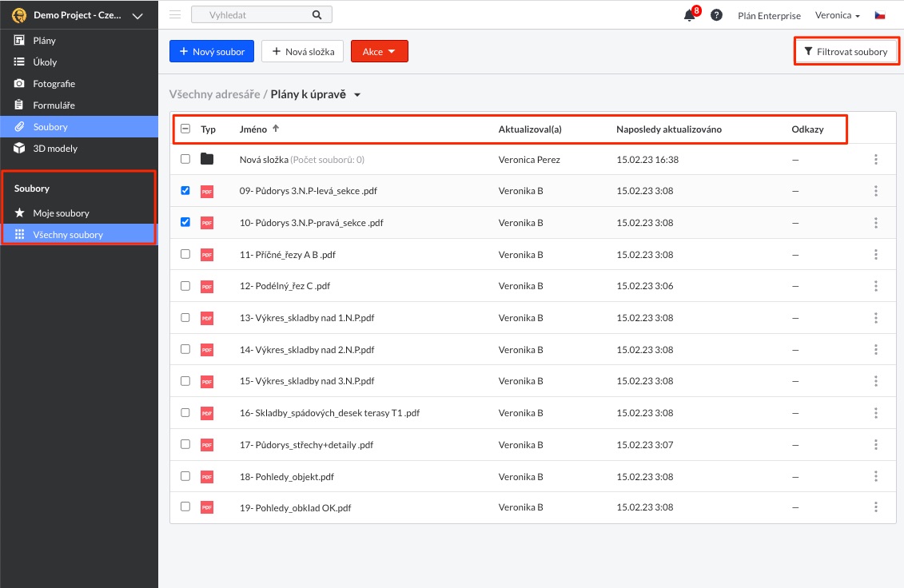Open three-dot menu for 19- Pohledy_obklad file
904x588 pixels.
876,507
